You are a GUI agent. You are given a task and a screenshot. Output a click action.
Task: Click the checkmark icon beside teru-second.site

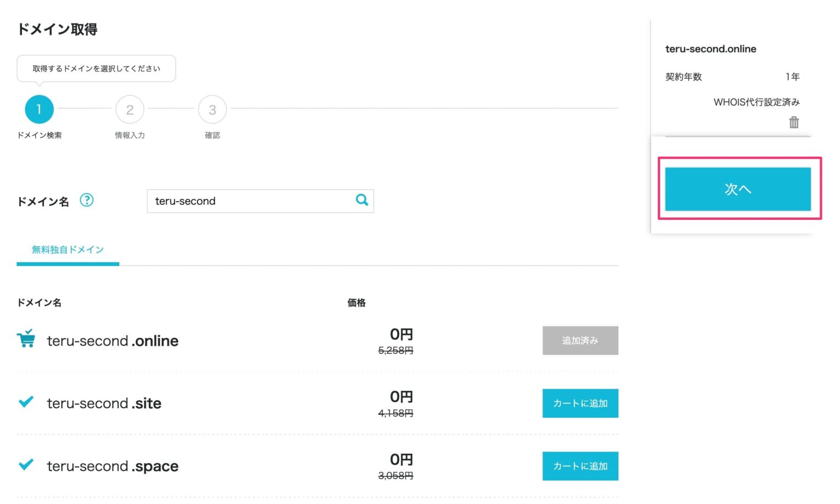click(x=26, y=402)
